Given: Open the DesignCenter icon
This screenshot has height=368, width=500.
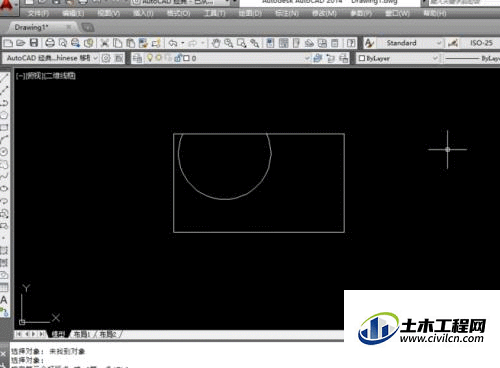Looking at the screenshot, I should 283,43.
